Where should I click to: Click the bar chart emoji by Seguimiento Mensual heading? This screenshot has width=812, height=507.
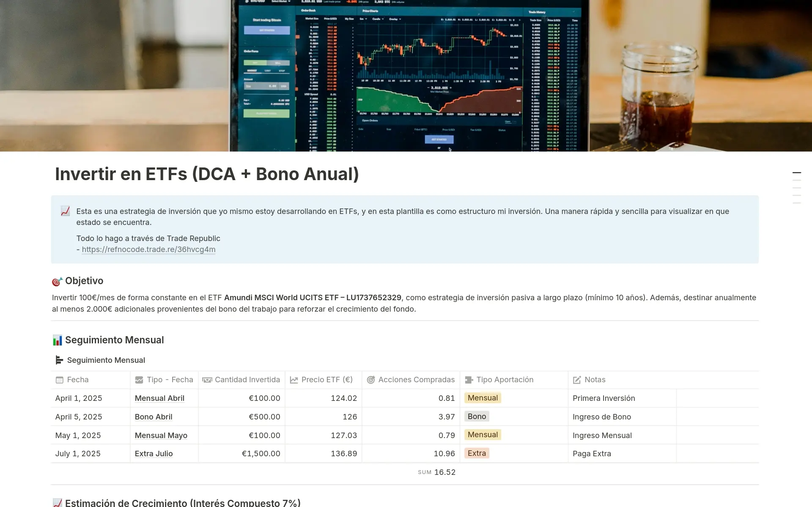pyautogui.click(x=57, y=340)
